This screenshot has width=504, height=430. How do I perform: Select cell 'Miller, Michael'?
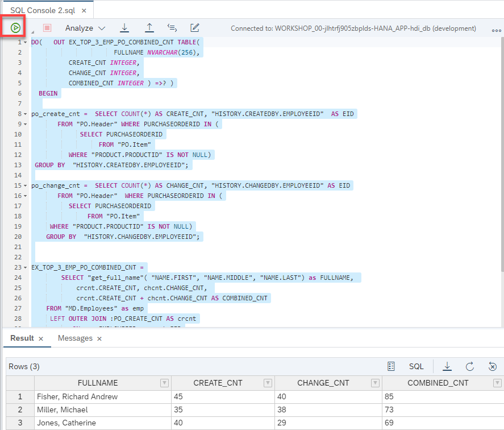click(x=103, y=410)
